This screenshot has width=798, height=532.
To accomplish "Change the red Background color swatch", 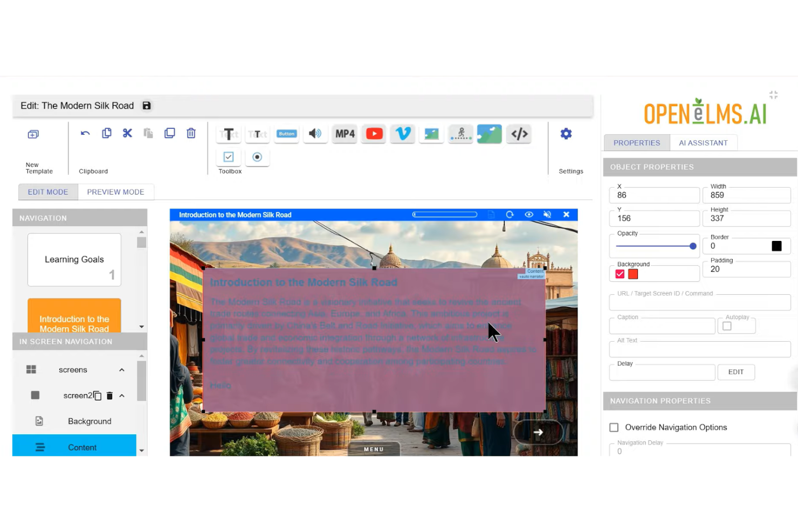I will coord(632,274).
